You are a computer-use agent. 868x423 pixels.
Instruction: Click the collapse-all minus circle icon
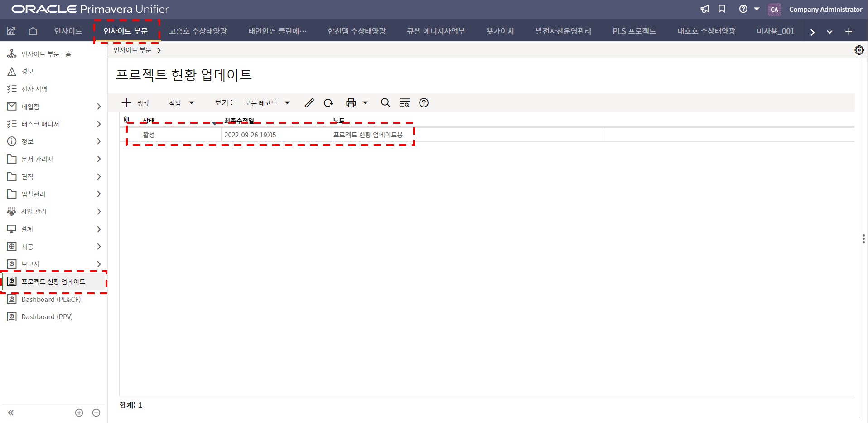click(96, 413)
